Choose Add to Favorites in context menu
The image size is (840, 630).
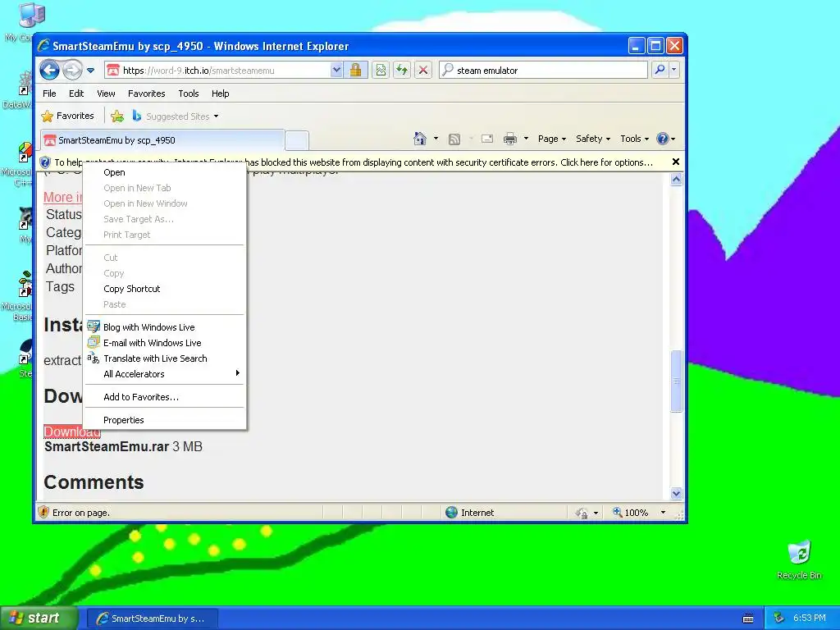click(165, 397)
